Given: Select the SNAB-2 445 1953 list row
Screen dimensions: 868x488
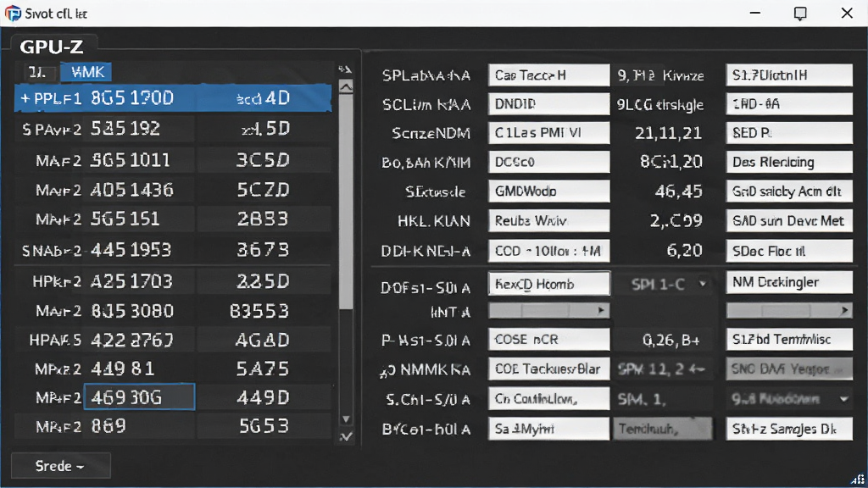Looking at the screenshot, I should click(x=173, y=250).
